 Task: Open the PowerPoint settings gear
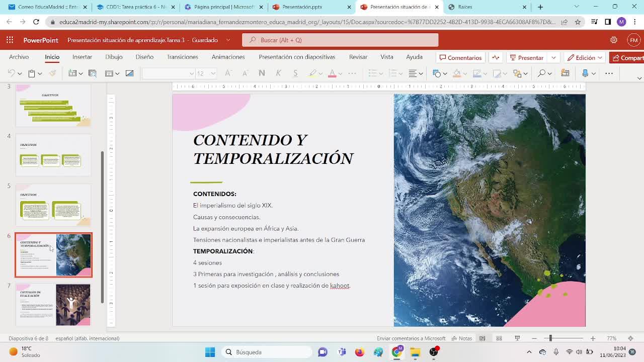click(x=614, y=40)
